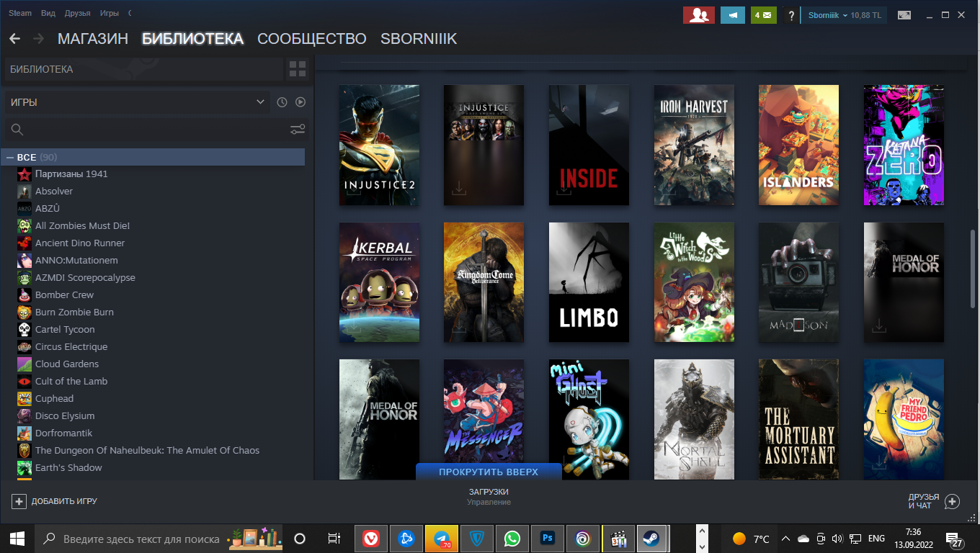This screenshot has width=980, height=553.
Task: Go to БИБЛИОТЕКА tab
Action: (x=192, y=39)
